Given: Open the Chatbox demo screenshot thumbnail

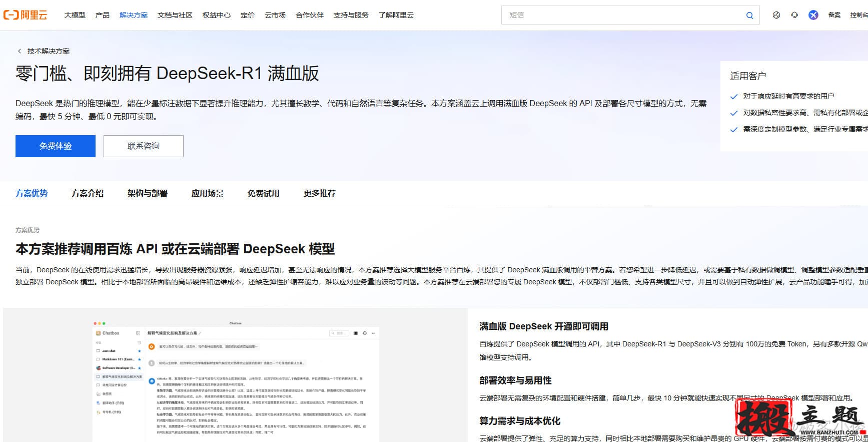Looking at the screenshot, I should (235, 380).
